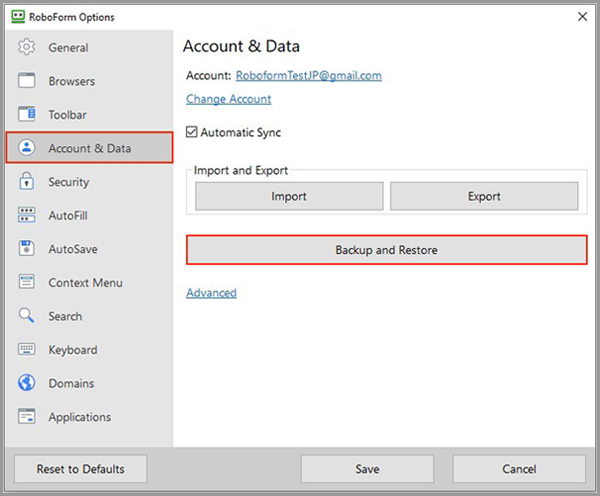Click the Applications window icon

click(26, 416)
